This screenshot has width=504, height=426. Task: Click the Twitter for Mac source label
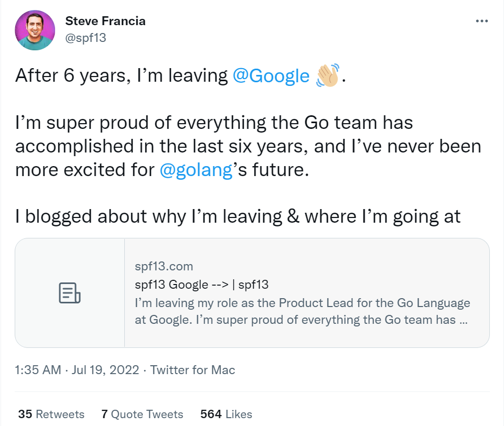point(192,370)
